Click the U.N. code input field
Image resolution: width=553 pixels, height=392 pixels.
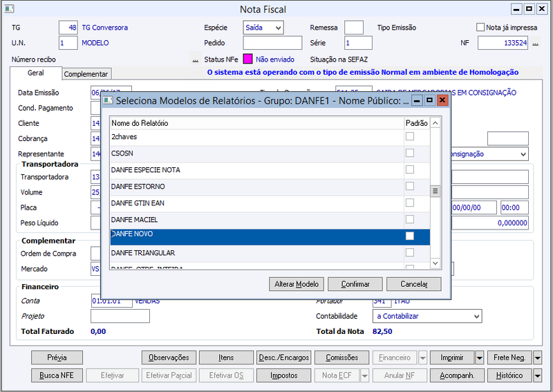[x=68, y=43]
